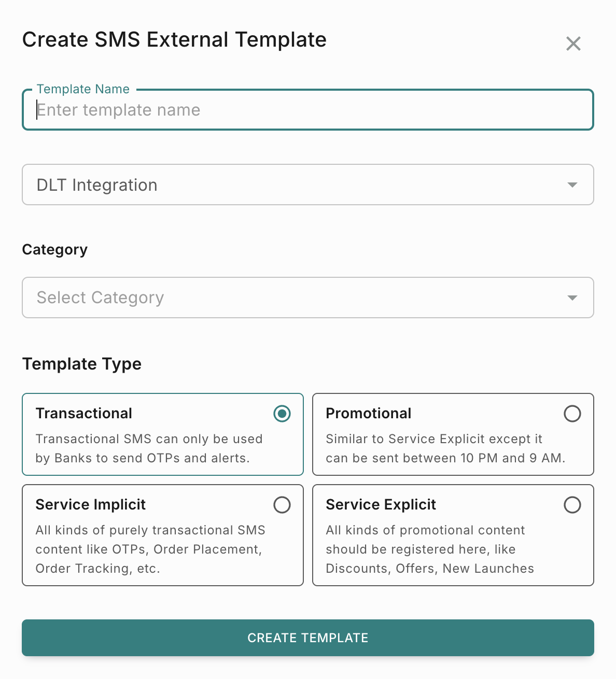Click the Select Category caret arrow
This screenshot has width=616, height=679.
point(572,298)
